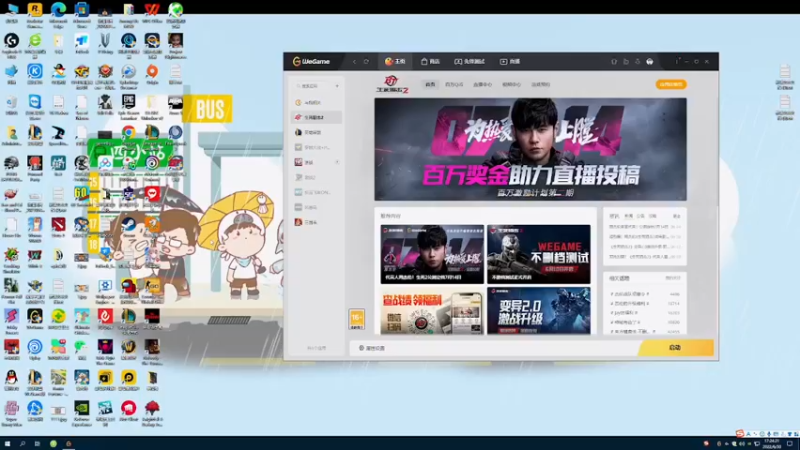This screenshot has width=800, height=450.
Task: Expand the dropdown arrow beside the sidebar search
Action: click(x=337, y=86)
